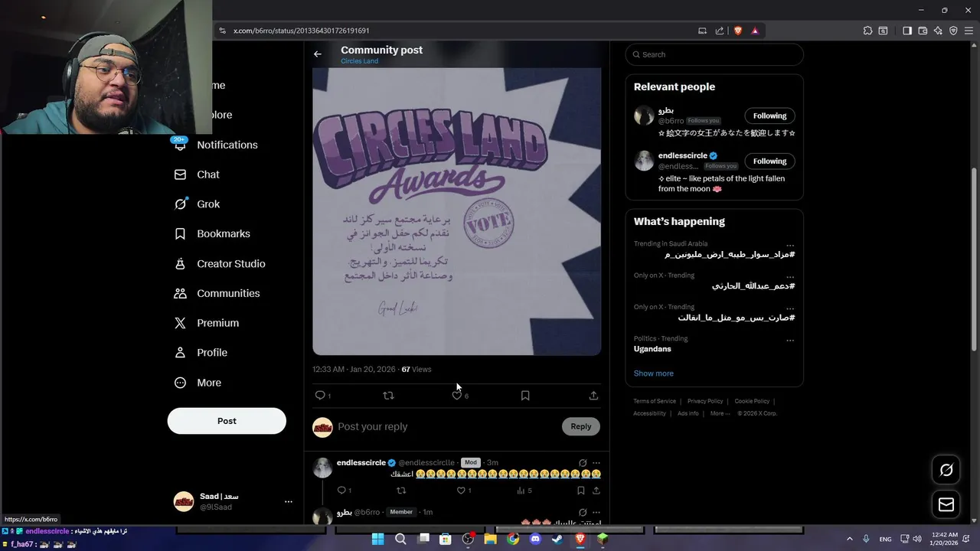Share this page from address bar
This screenshot has height=551, width=980.
pyautogui.click(x=720, y=31)
